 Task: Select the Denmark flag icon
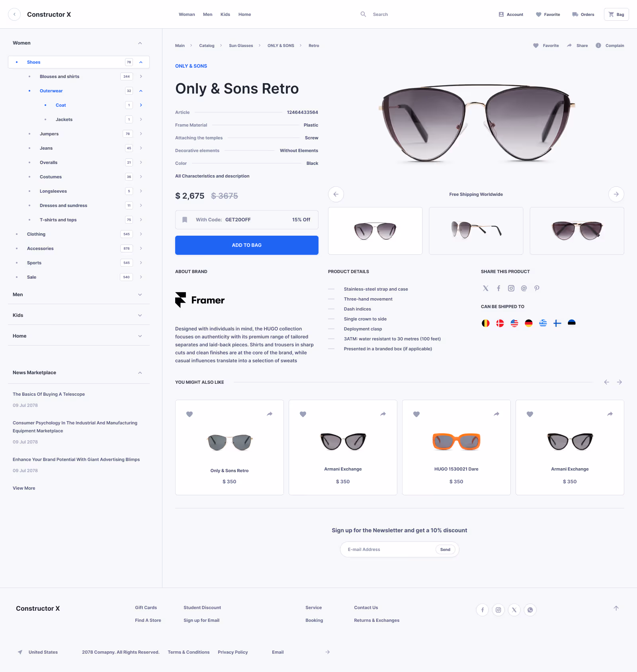coord(500,323)
